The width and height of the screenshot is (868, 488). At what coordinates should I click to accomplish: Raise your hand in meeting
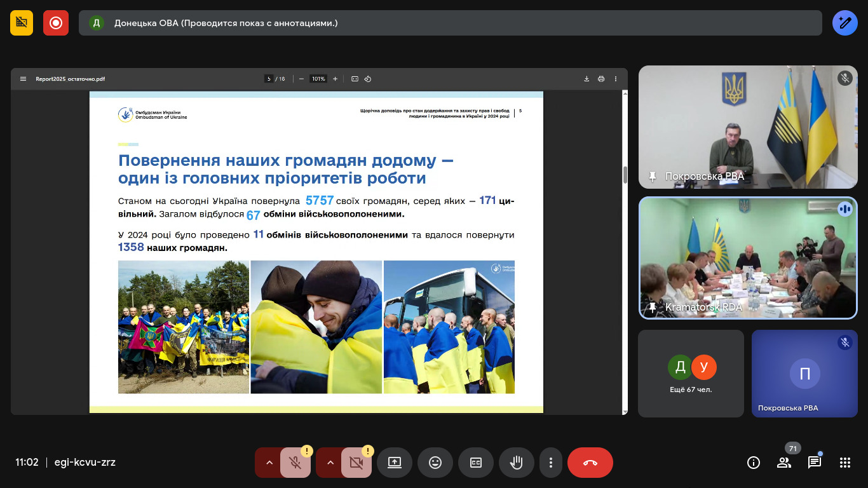pos(517,463)
